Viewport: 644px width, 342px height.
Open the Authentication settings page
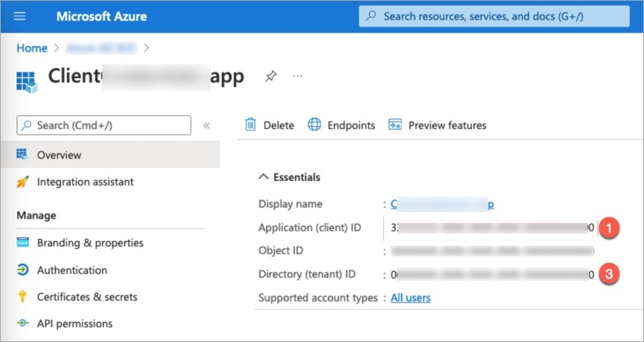point(72,270)
